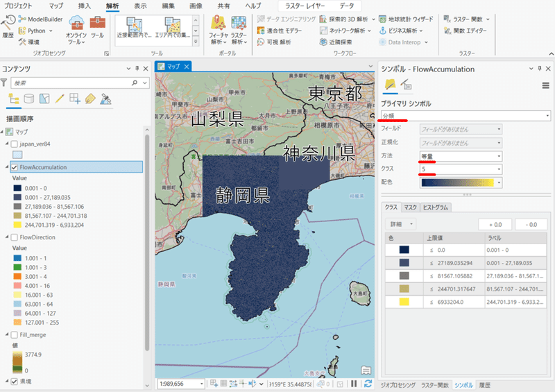Open ネットワーク解析 network analysis
The height and width of the screenshot is (392, 555).
345,31
